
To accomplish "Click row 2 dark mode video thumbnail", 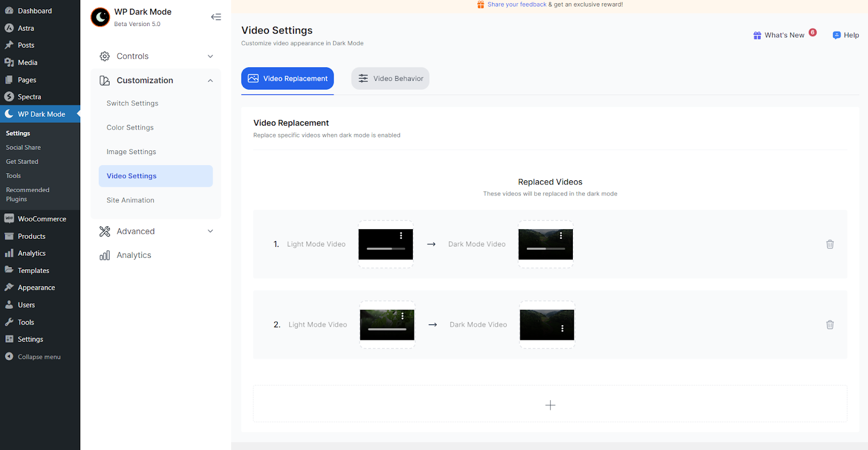I will pyautogui.click(x=547, y=325).
